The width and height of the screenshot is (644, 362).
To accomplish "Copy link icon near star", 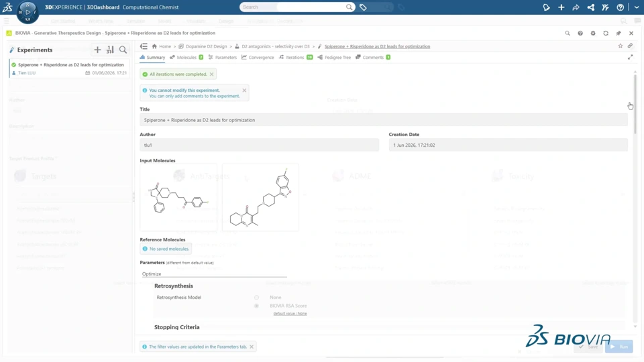I will pyautogui.click(x=630, y=46).
